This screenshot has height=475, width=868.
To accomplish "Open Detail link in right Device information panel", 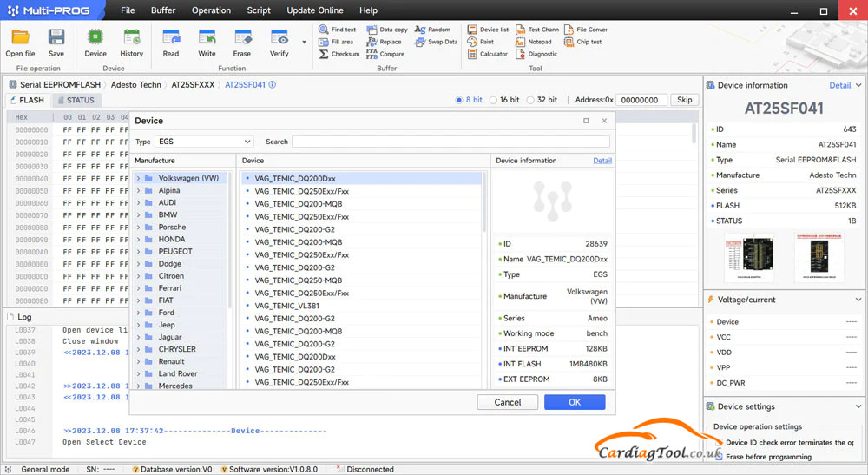I will 839,85.
